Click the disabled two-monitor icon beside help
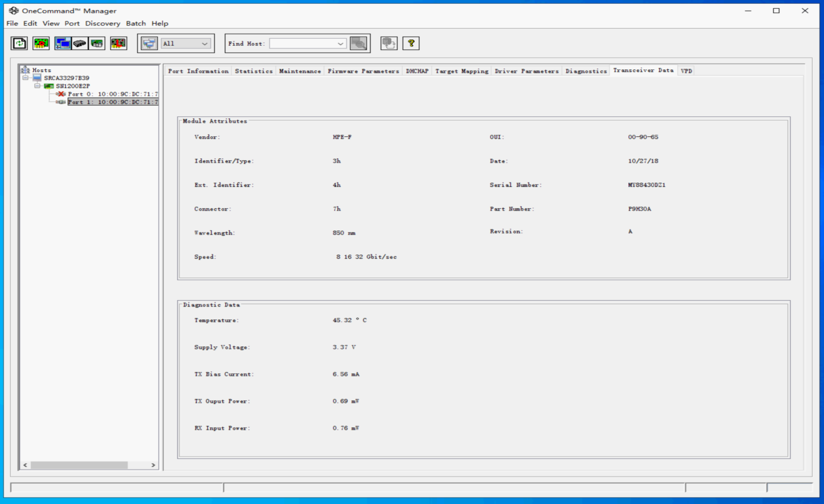 click(389, 43)
